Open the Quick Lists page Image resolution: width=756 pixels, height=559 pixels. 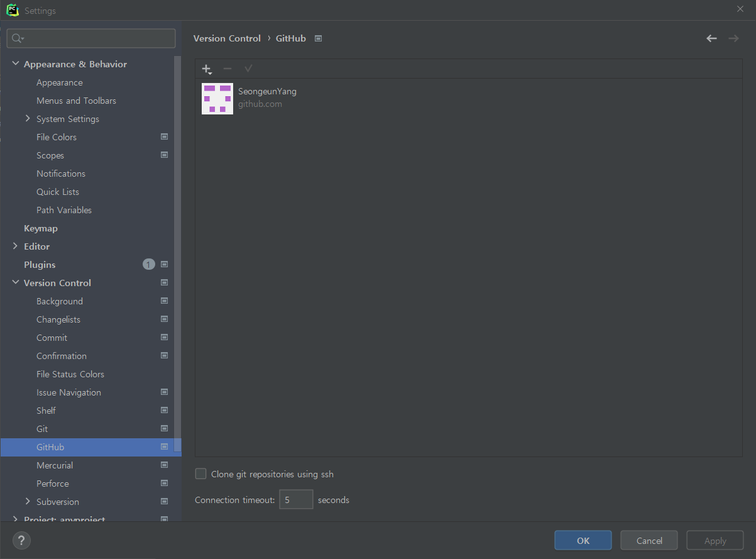point(58,192)
